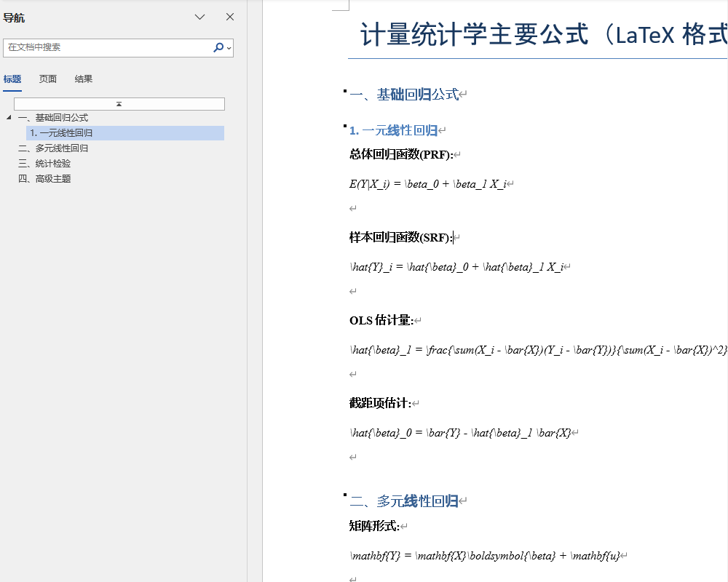Click the 1. 一元线性回归 document heading
Screen dimensions: 728x582
(x=394, y=130)
